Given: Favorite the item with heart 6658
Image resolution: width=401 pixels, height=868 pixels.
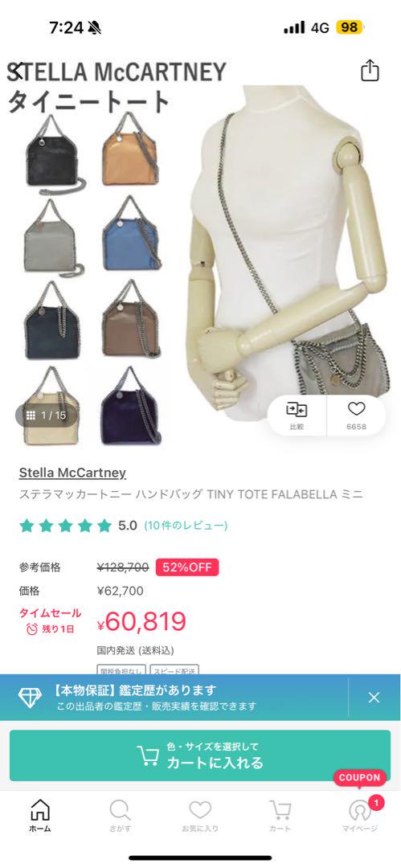Looking at the screenshot, I should pos(356,416).
